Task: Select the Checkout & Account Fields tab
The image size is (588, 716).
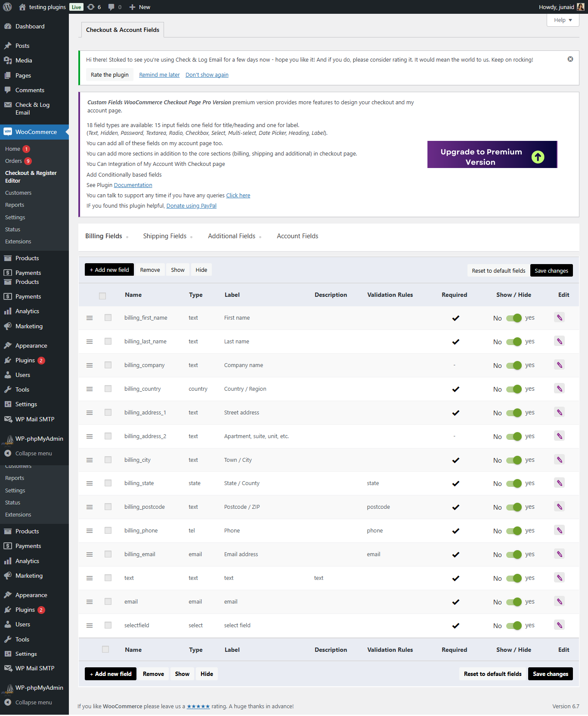Action: (x=123, y=30)
